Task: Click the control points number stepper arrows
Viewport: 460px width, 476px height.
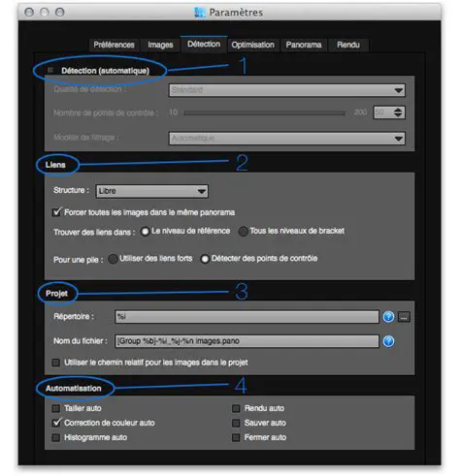Action: point(398,112)
